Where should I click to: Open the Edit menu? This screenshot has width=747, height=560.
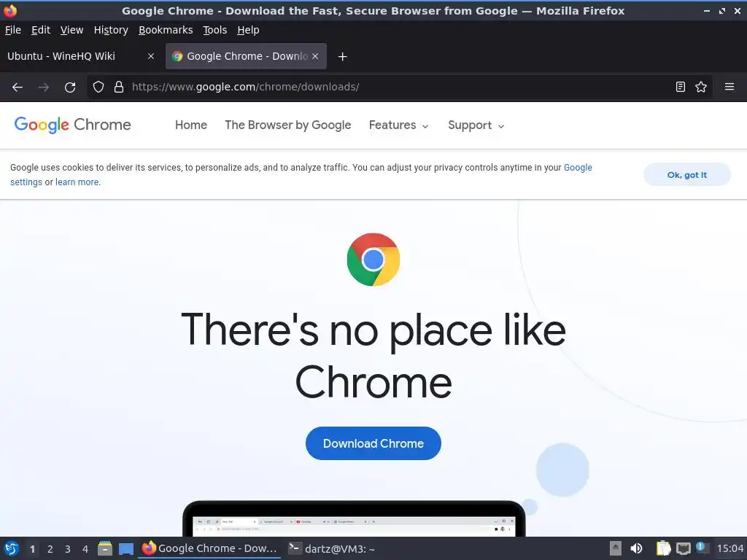(x=41, y=30)
